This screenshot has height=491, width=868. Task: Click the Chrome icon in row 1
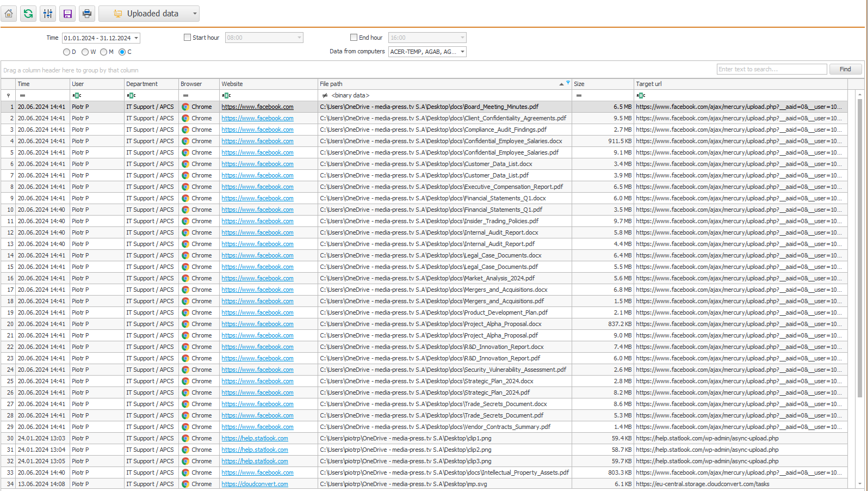pyautogui.click(x=185, y=107)
